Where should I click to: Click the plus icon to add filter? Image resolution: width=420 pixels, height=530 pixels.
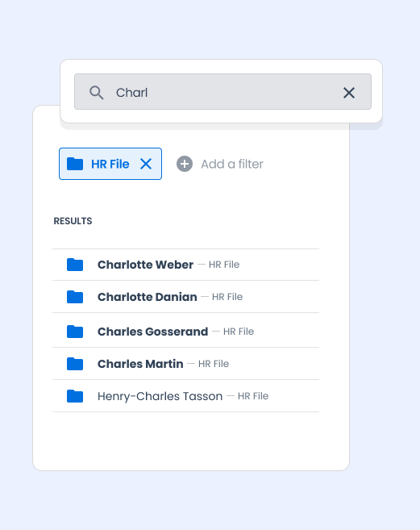point(185,164)
